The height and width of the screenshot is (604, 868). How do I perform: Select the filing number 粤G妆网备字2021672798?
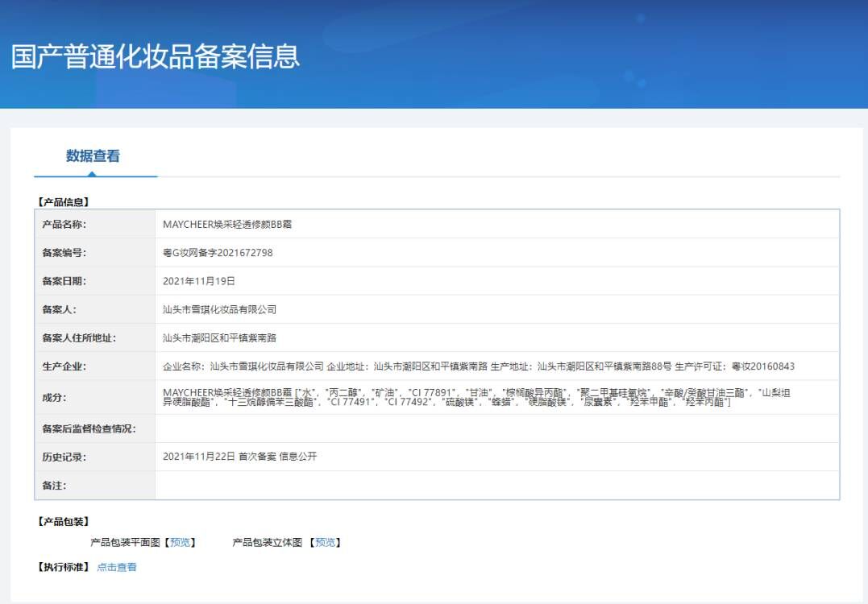pyautogui.click(x=218, y=253)
